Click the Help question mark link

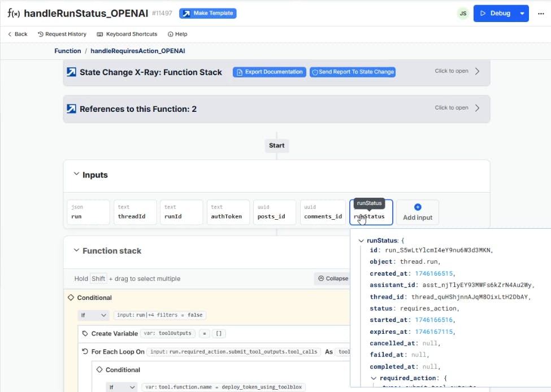click(x=177, y=34)
